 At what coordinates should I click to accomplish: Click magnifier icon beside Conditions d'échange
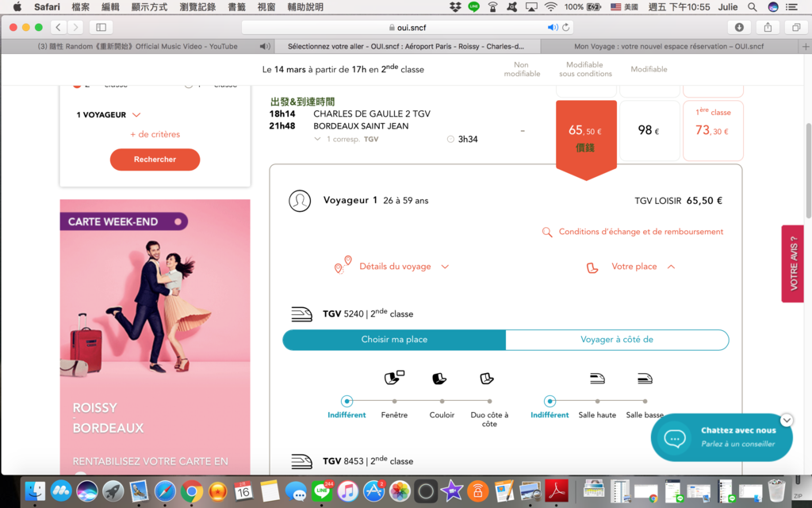point(546,233)
